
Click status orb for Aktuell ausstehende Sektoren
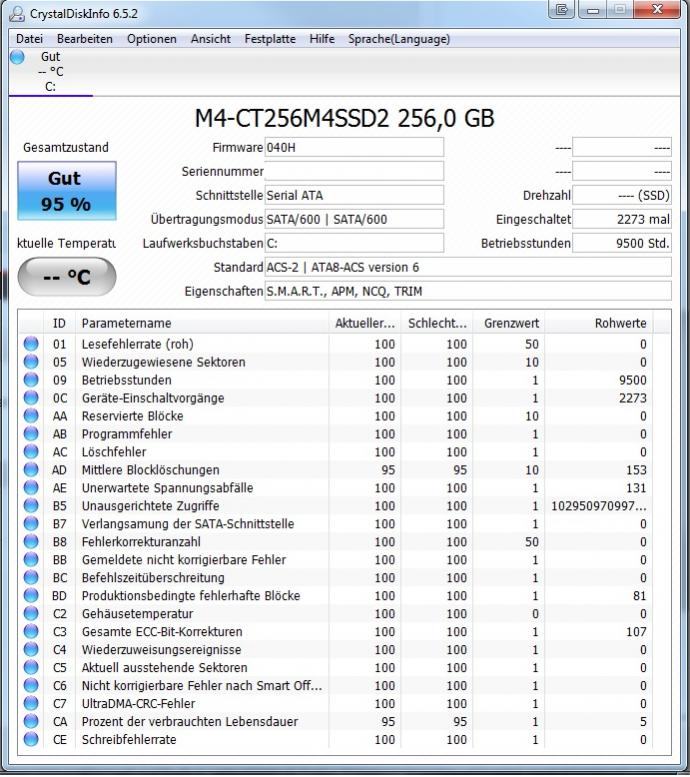point(31,667)
